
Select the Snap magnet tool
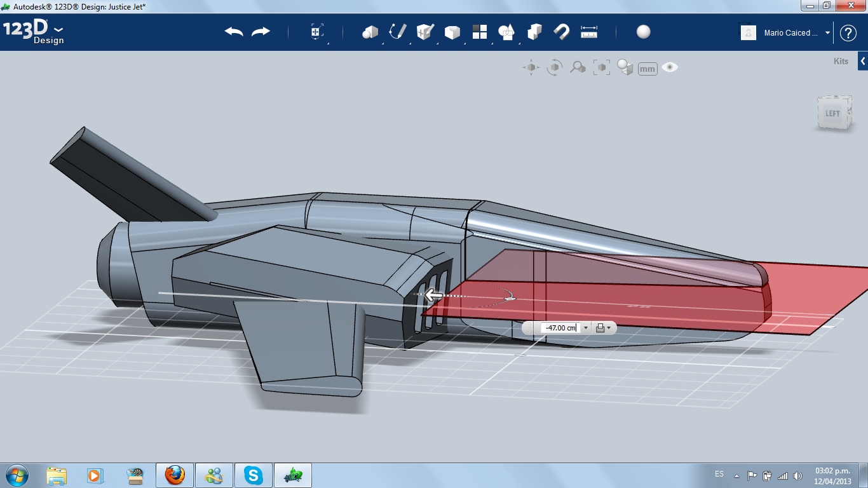[562, 32]
